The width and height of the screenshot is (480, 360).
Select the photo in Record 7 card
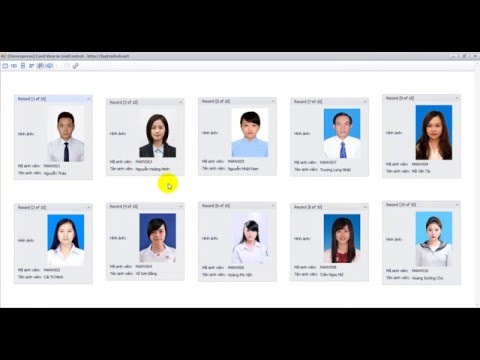[342, 134]
